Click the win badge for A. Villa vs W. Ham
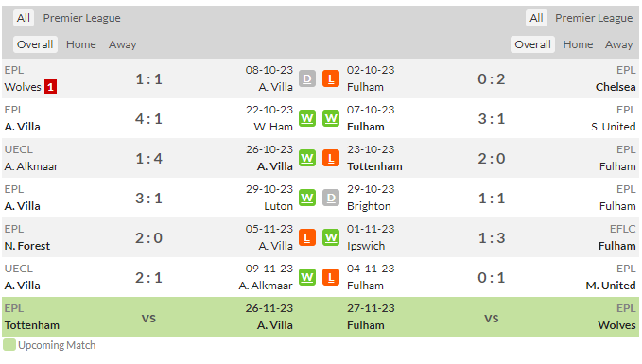This screenshot has height=364, width=642. coord(307,119)
